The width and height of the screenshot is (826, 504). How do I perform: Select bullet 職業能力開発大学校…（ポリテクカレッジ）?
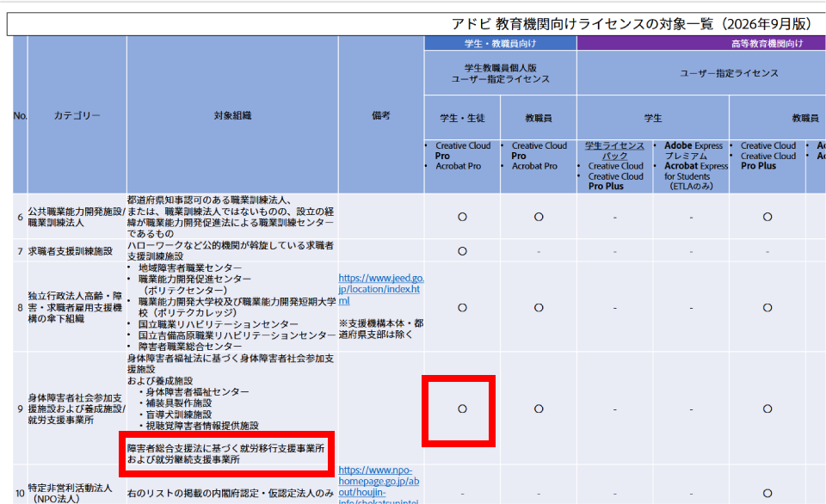pyautogui.click(x=237, y=307)
